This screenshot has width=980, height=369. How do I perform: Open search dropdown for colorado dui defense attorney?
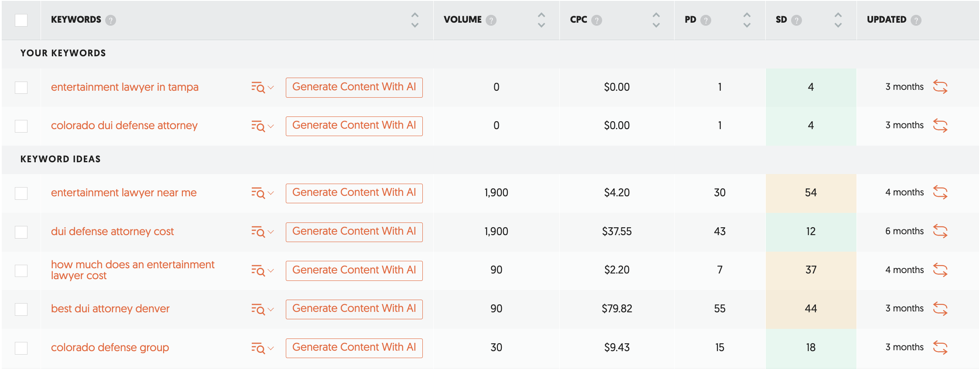pos(262,126)
